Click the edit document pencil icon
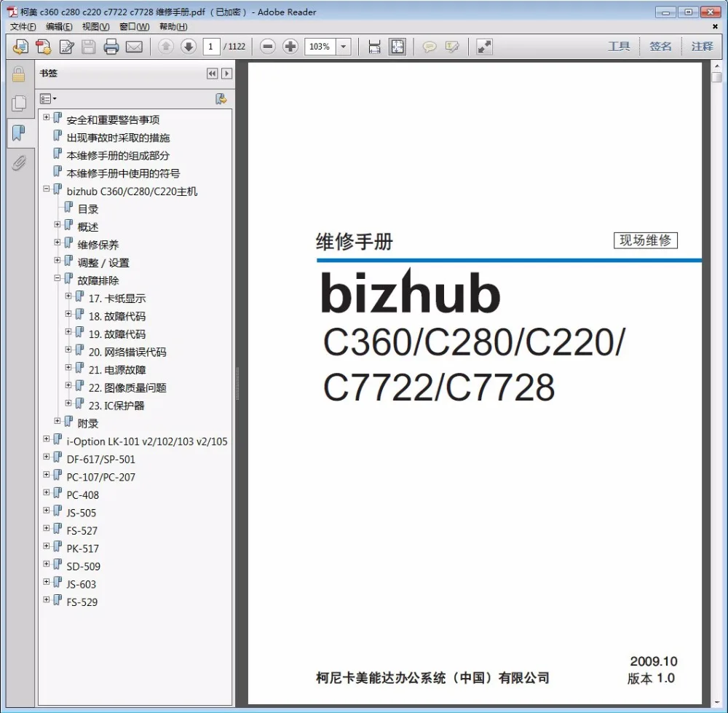 66,47
